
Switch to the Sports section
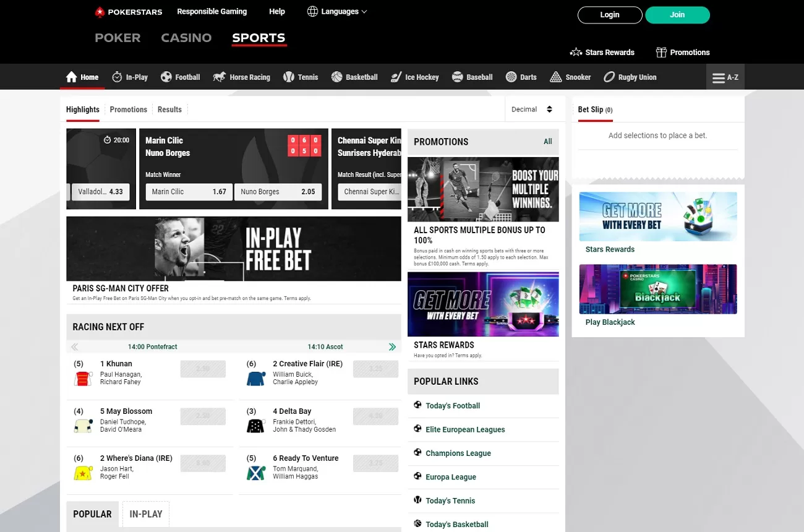pyautogui.click(x=259, y=38)
